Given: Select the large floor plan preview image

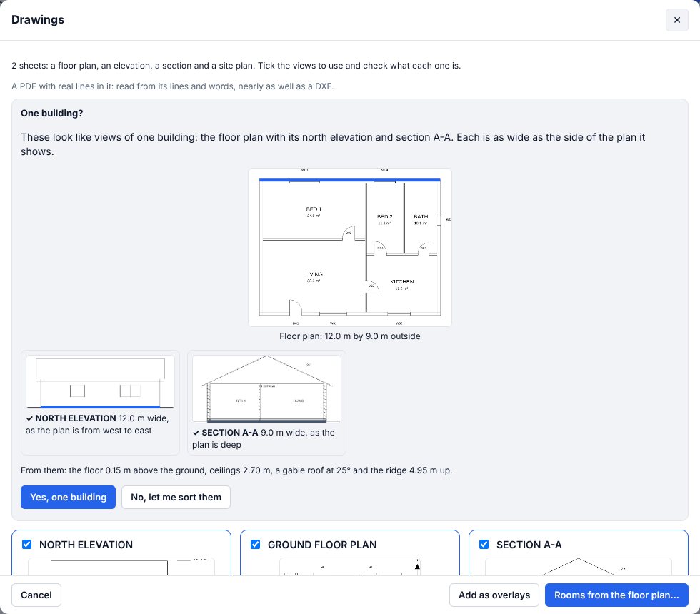Looking at the screenshot, I should coord(350,248).
